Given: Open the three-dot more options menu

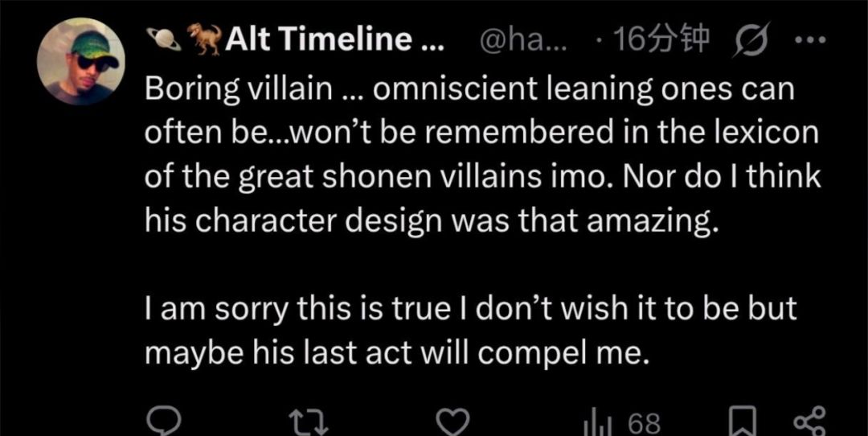Looking at the screenshot, I should pyautogui.click(x=809, y=41).
